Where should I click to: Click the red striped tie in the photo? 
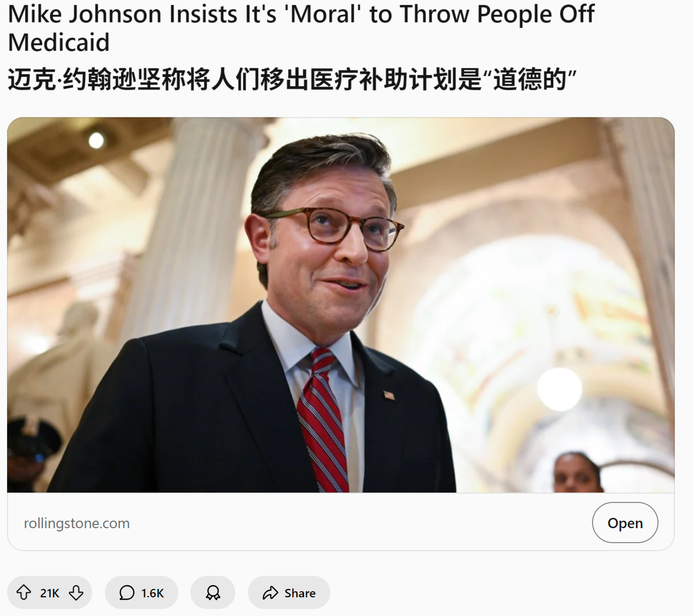click(x=323, y=421)
